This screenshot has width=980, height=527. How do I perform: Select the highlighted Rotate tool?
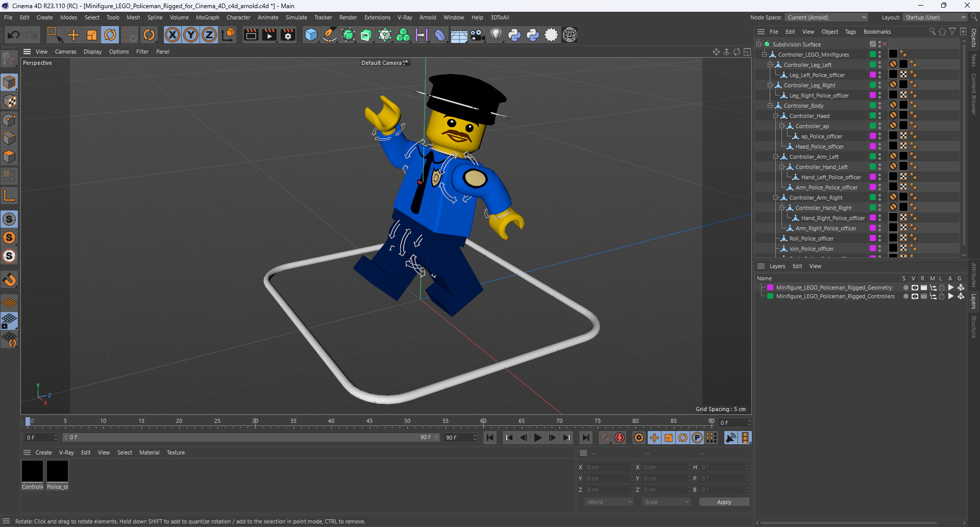click(x=110, y=35)
